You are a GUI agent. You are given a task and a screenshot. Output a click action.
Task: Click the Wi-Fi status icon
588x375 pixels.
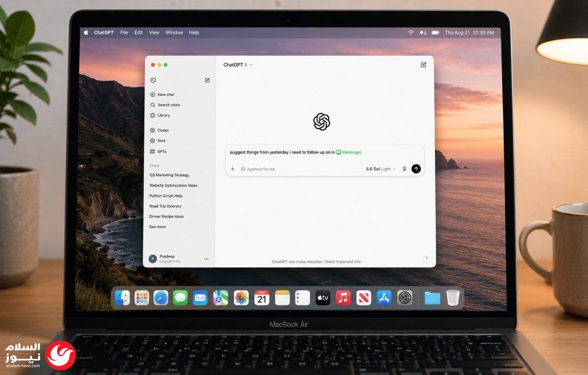(x=411, y=32)
